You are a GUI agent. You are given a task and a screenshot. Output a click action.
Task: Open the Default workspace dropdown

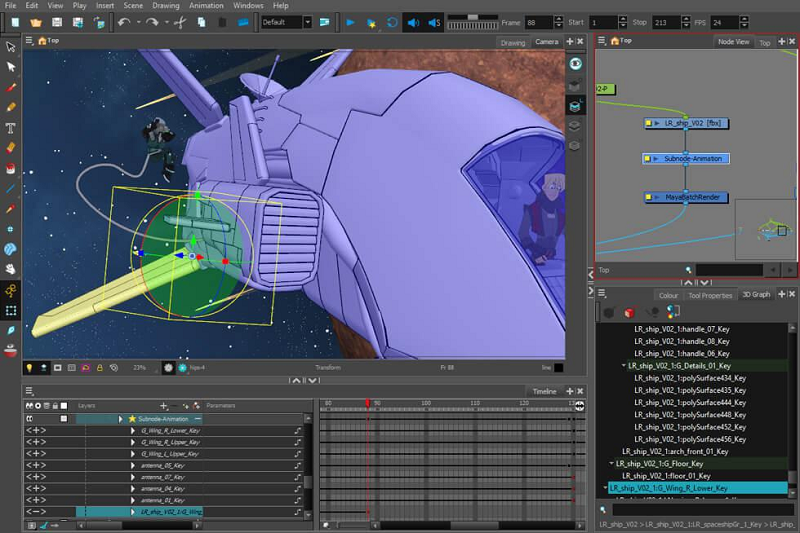[287, 22]
